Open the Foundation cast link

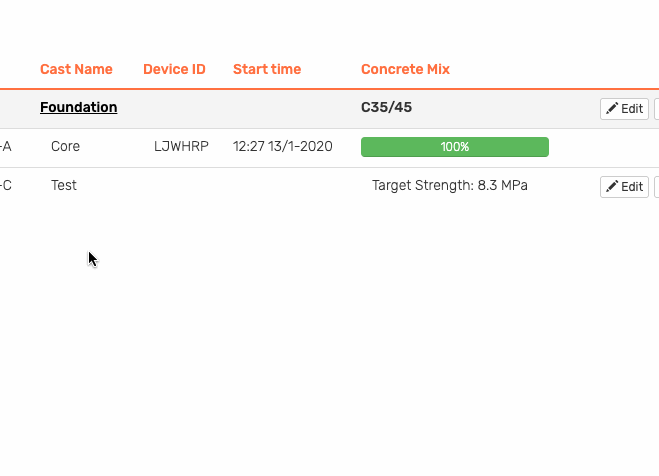coord(79,107)
